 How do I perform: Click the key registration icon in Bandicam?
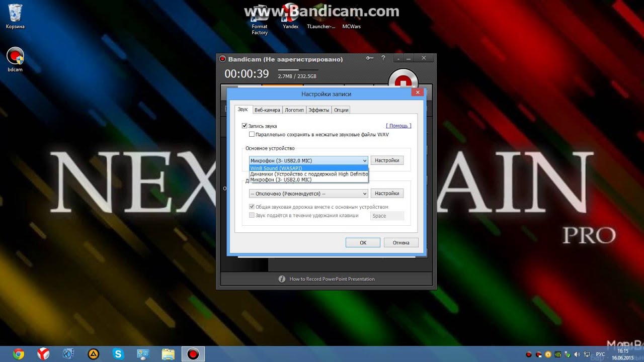coord(370,58)
